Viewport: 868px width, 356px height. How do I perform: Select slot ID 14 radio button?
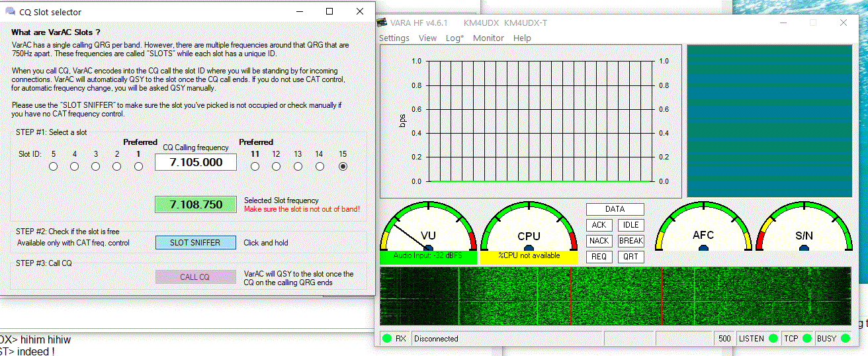pos(320,167)
